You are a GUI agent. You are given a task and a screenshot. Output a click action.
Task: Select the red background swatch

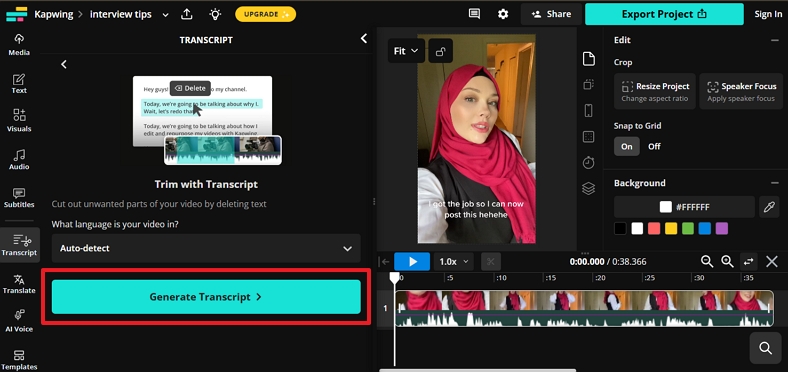pyautogui.click(x=654, y=229)
